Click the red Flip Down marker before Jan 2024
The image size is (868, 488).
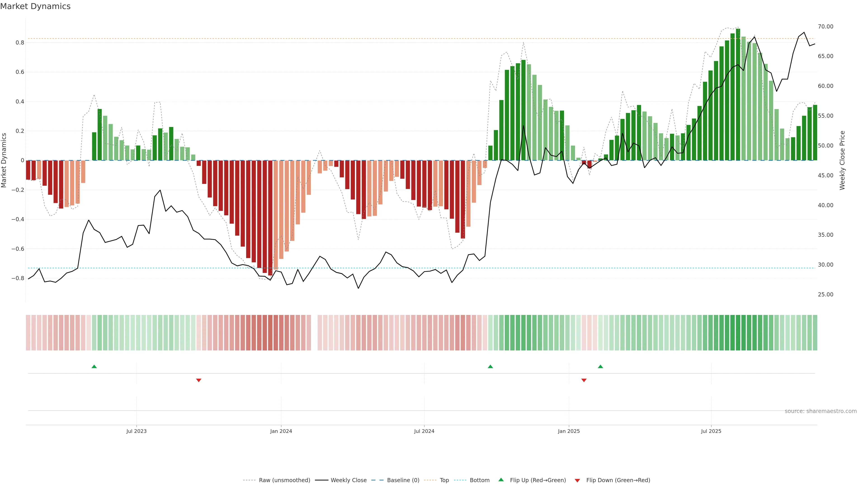(198, 380)
